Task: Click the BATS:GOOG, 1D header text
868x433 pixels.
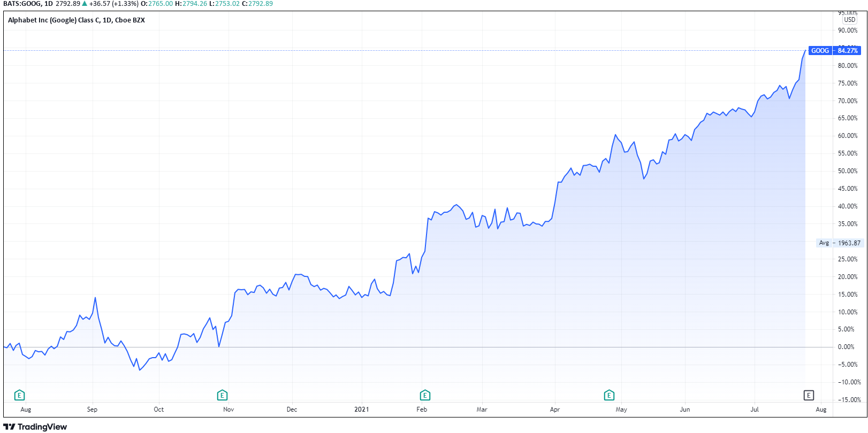Action: click(28, 4)
